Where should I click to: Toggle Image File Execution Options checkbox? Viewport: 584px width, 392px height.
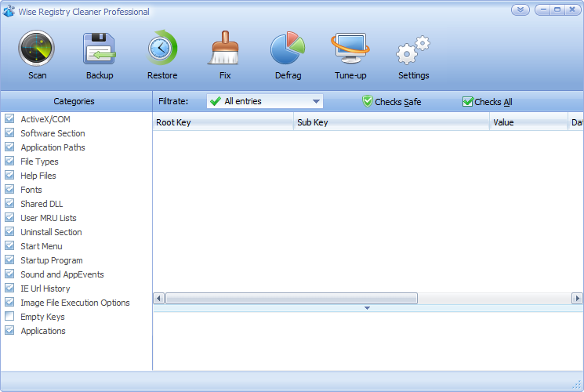(9, 303)
